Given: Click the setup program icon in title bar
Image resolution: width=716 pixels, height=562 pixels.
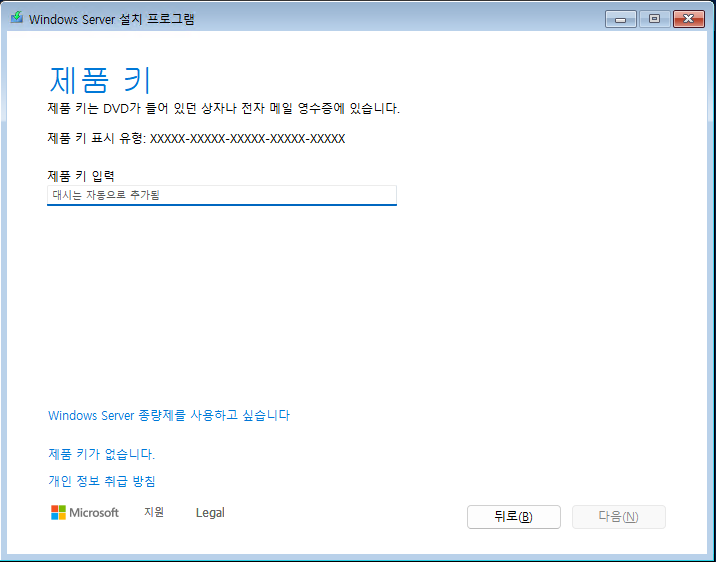Looking at the screenshot, I should (17, 18).
